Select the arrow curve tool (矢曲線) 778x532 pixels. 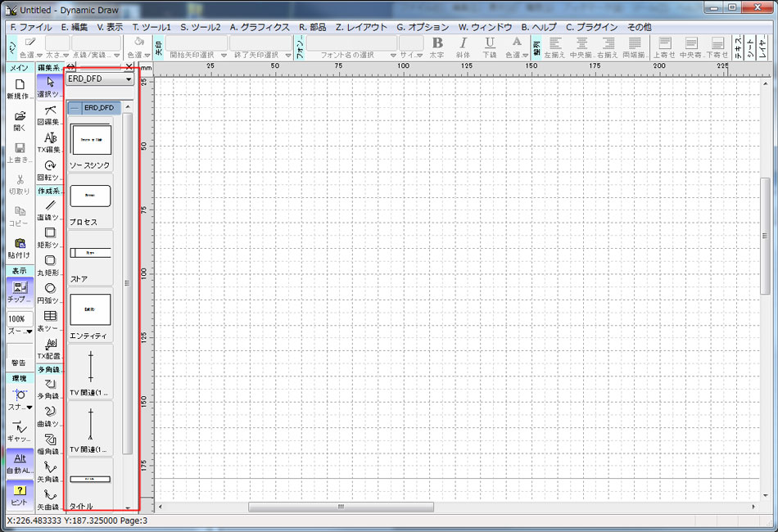[50, 500]
